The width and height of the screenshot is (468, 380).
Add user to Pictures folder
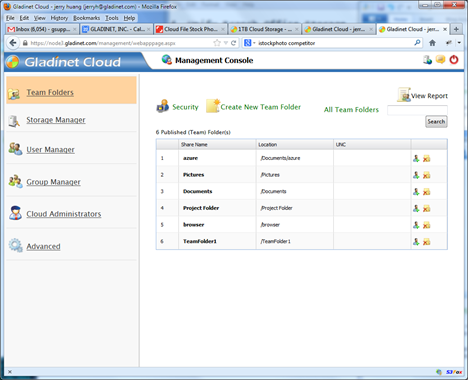click(416, 175)
